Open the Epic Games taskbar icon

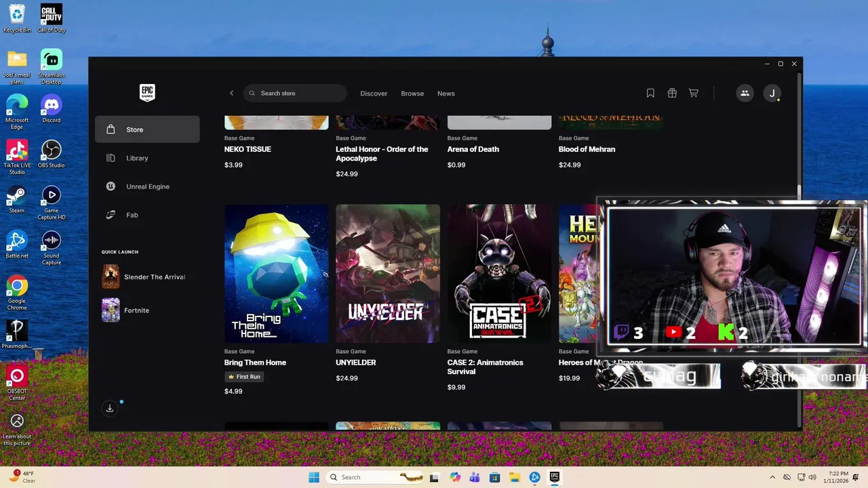(555, 477)
